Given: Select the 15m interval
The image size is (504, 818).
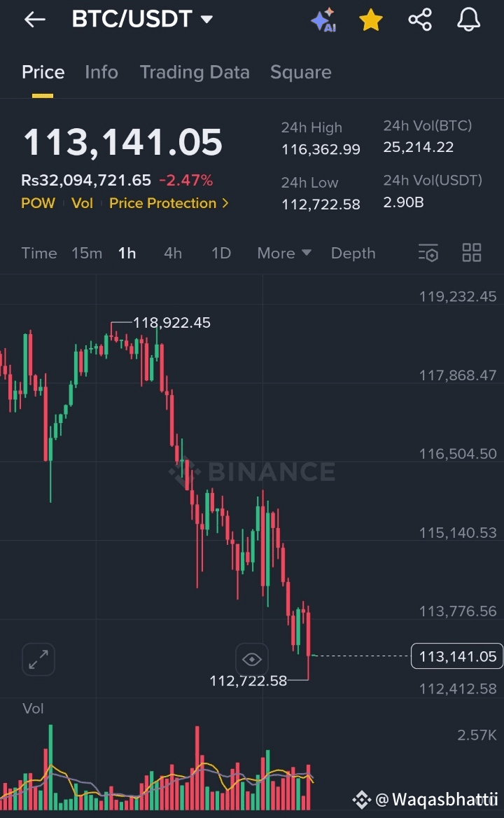Looking at the screenshot, I should 87,253.
